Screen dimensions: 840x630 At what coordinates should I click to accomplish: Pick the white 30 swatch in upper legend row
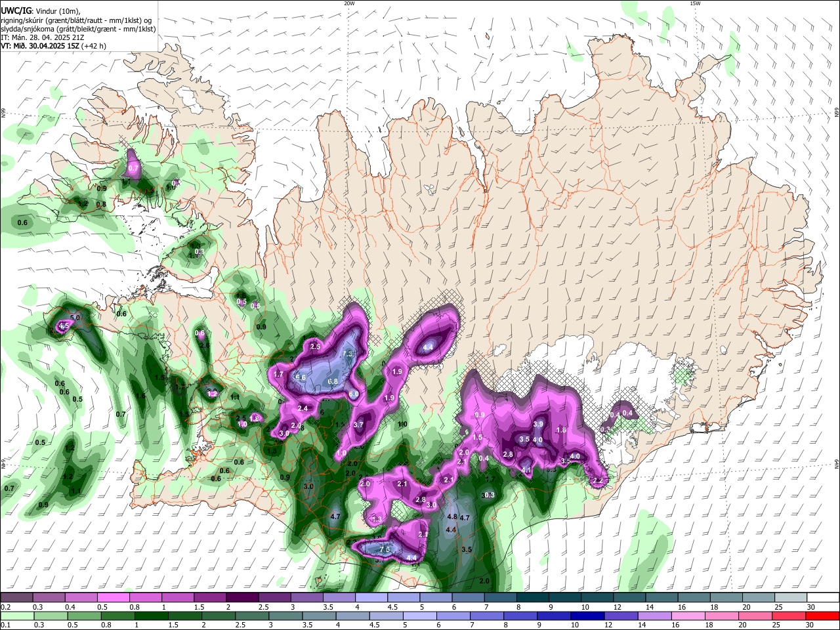pos(824,597)
